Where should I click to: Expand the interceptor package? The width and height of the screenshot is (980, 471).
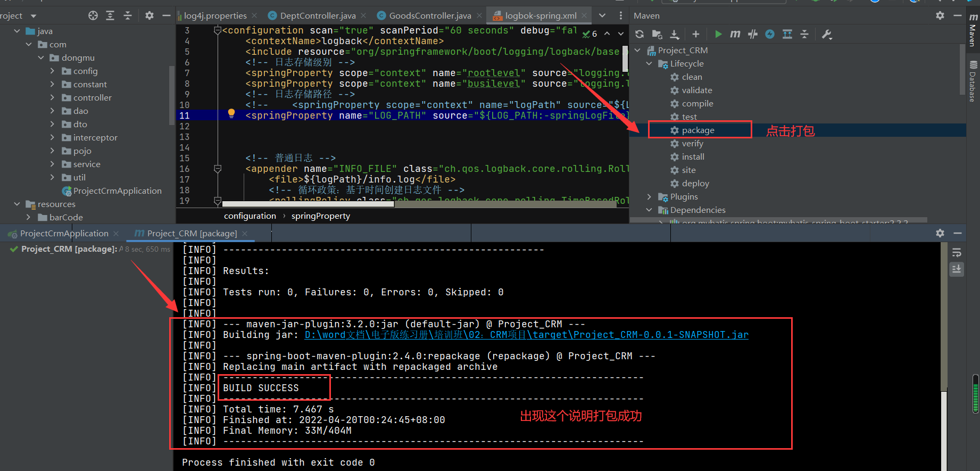point(52,138)
